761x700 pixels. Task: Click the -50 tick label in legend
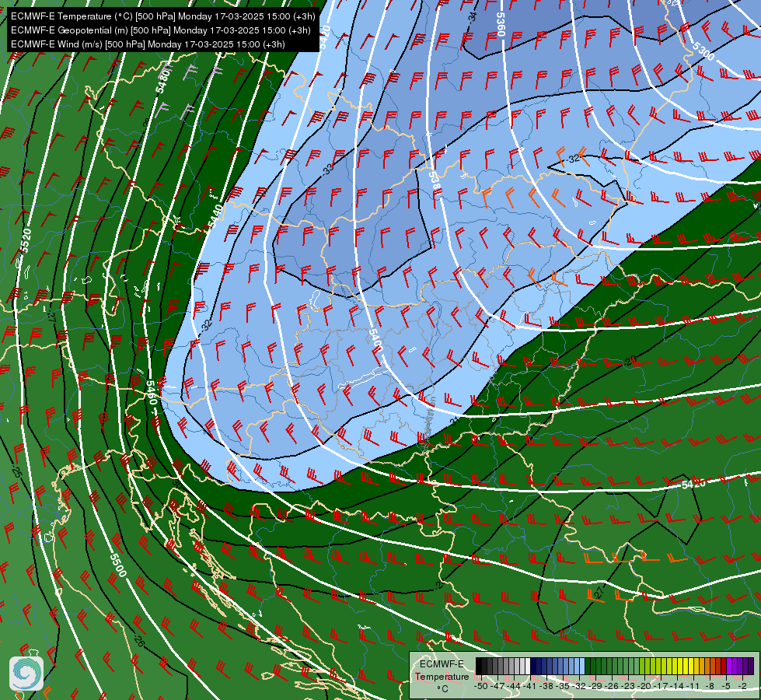click(481, 686)
